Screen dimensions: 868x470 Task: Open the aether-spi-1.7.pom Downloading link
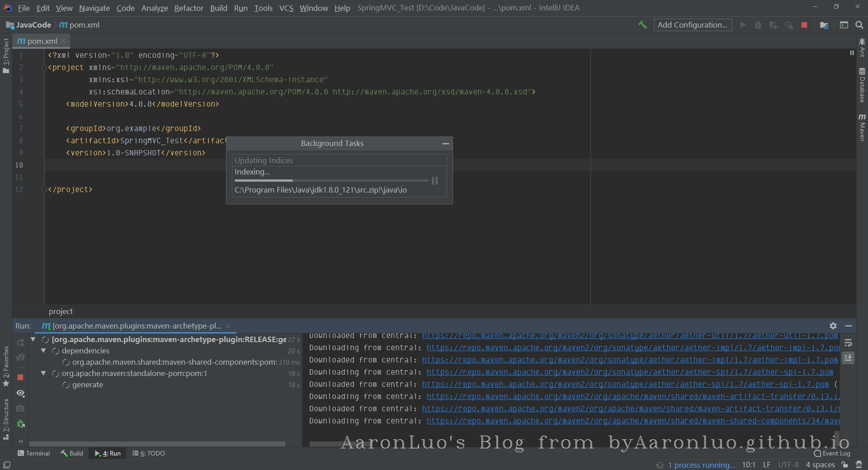click(630, 372)
